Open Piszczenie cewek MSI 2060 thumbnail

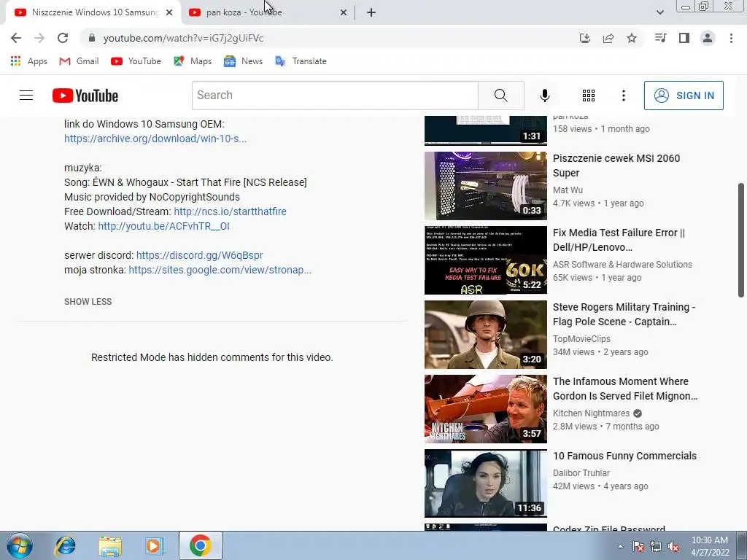coord(485,186)
